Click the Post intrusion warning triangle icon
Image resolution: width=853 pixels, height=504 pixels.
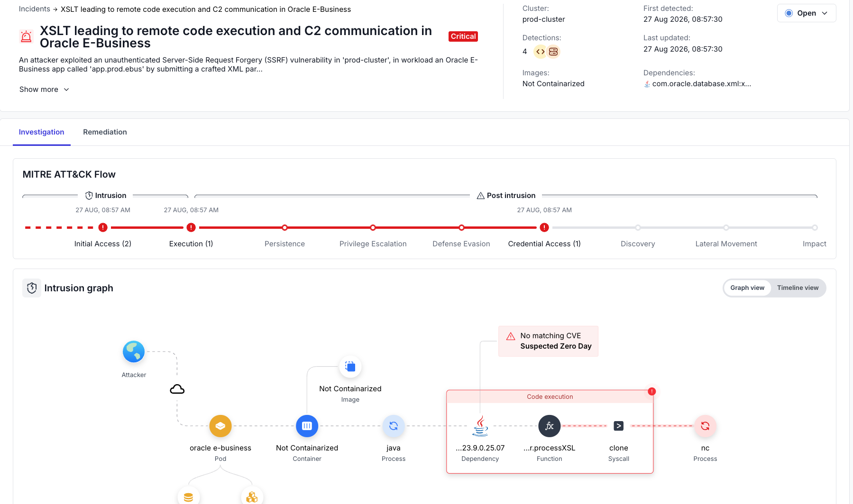coord(480,196)
